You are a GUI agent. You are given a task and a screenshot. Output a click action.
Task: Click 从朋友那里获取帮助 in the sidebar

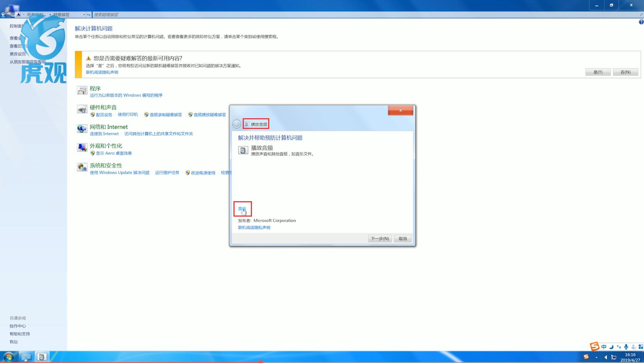click(x=28, y=62)
